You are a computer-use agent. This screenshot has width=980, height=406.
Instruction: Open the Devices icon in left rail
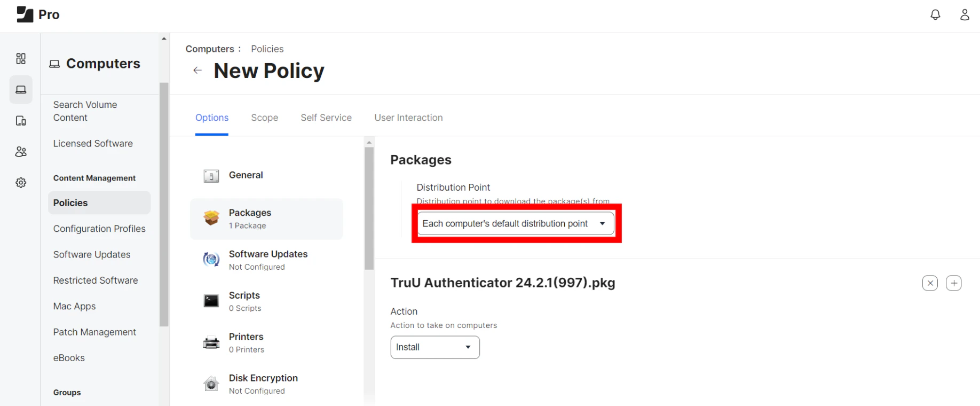(x=21, y=121)
